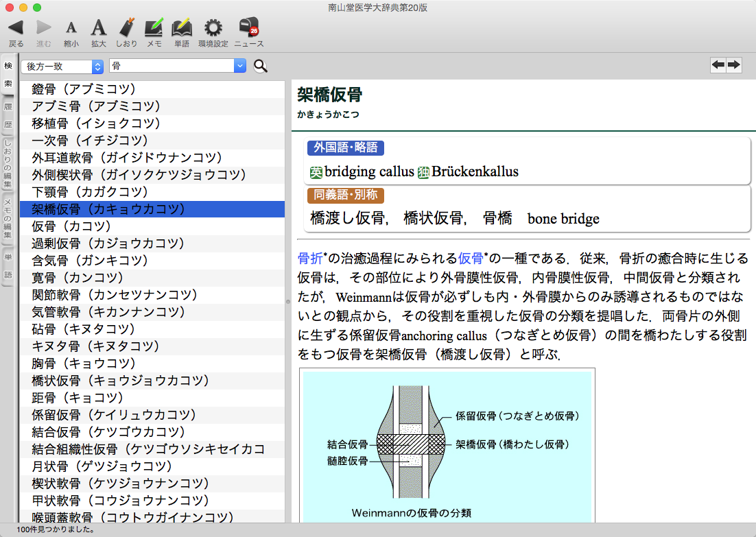Switch to しおりの編集 side tab
Screen dimensions: 756x537
tap(8, 164)
